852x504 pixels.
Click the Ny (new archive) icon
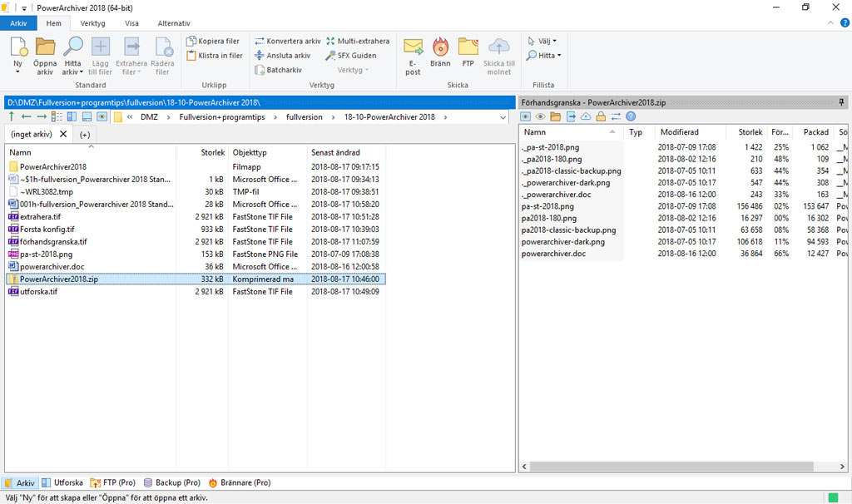click(18, 47)
